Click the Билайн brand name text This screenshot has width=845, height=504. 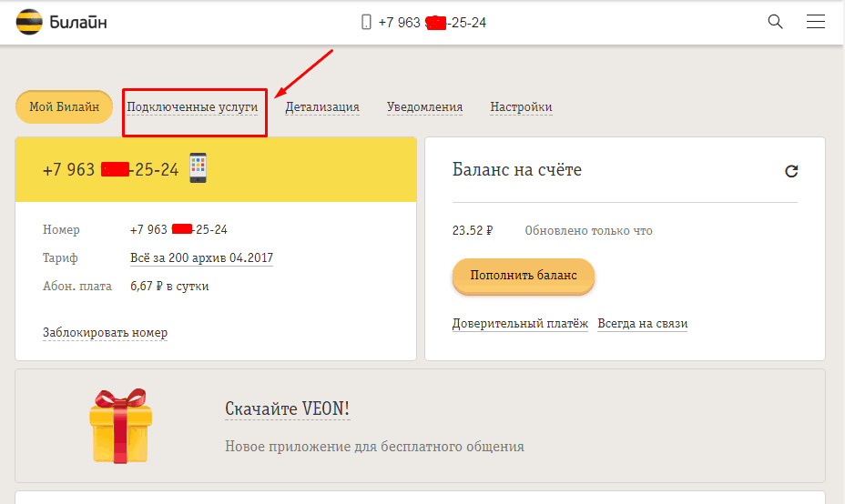point(78,22)
